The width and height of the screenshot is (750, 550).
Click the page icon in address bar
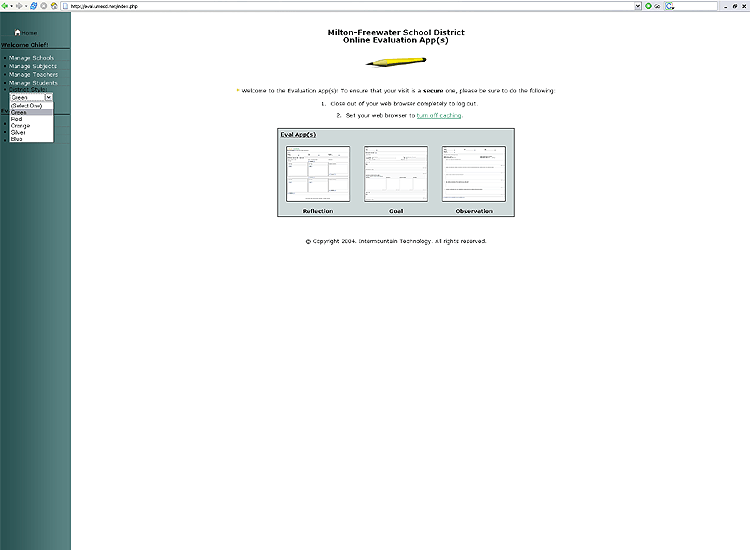pos(66,6)
